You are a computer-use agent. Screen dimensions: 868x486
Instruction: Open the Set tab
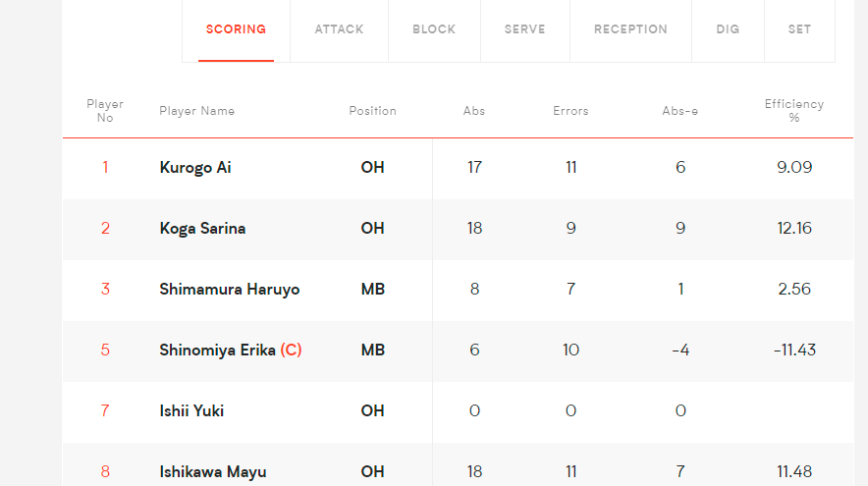(799, 29)
